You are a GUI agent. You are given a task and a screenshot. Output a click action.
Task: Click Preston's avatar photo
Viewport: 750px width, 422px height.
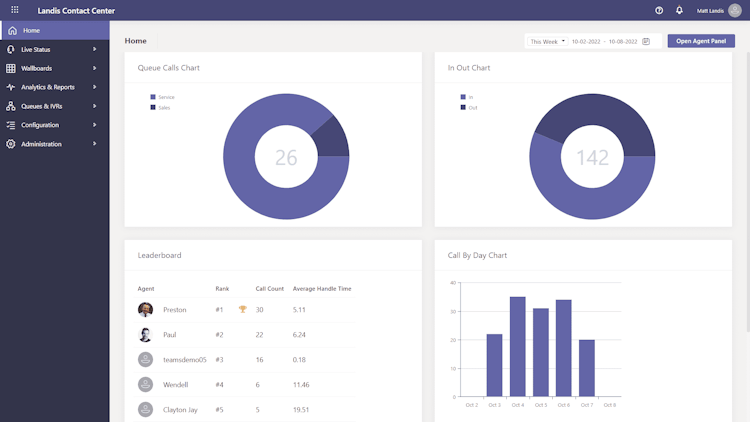pyautogui.click(x=145, y=310)
